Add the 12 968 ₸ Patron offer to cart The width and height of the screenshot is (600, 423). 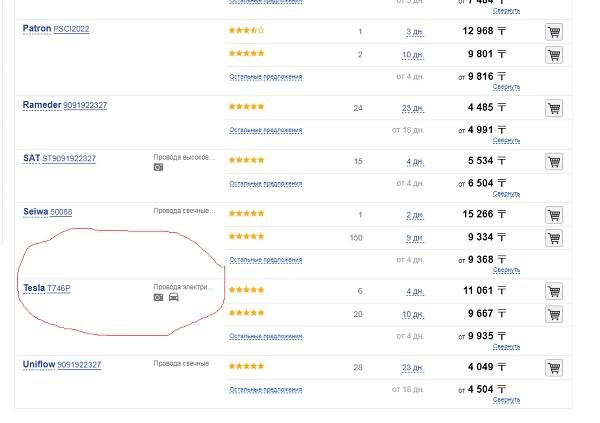point(553,32)
